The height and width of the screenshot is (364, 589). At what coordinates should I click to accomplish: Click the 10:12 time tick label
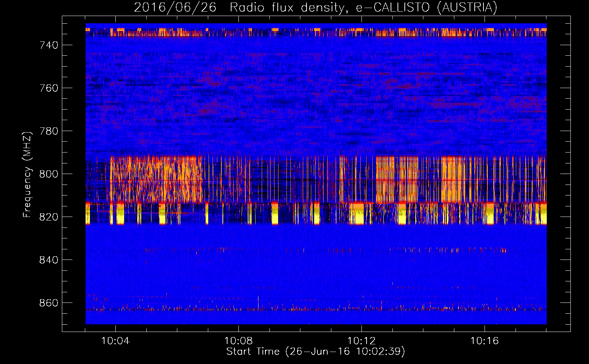pos(361,341)
